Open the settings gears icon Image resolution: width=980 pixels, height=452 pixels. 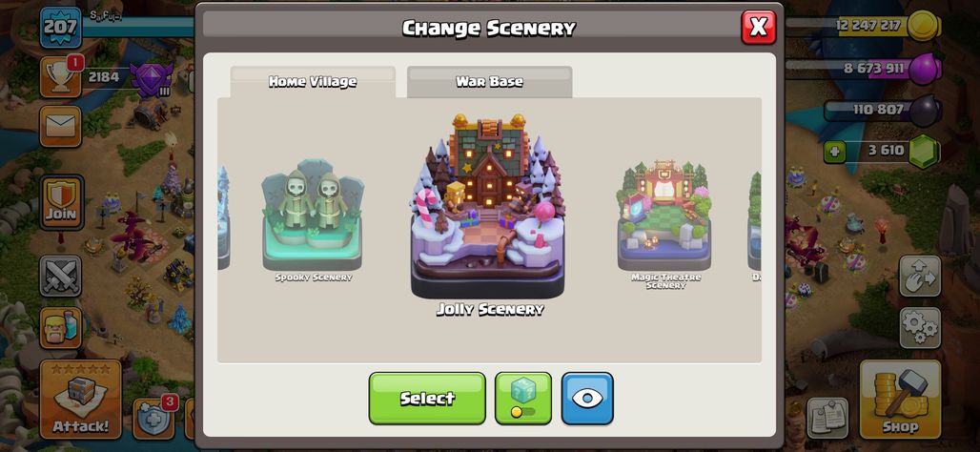(x=920, y=328)
